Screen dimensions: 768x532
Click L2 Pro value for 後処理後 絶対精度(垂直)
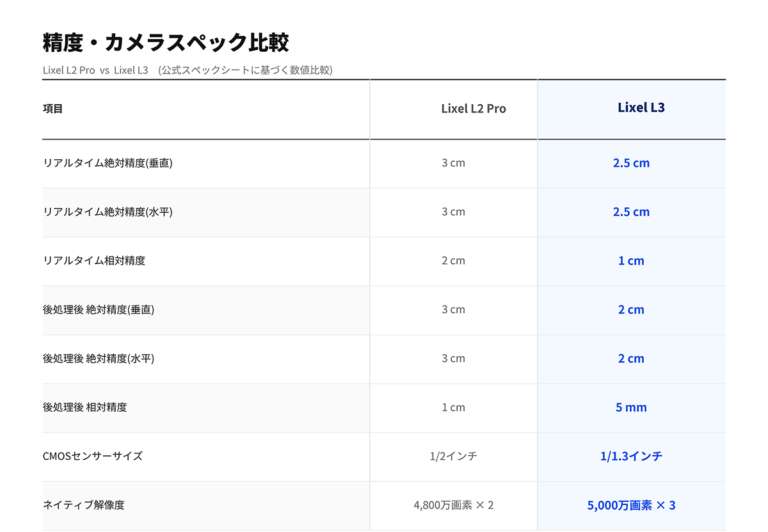tap(453, 309)
